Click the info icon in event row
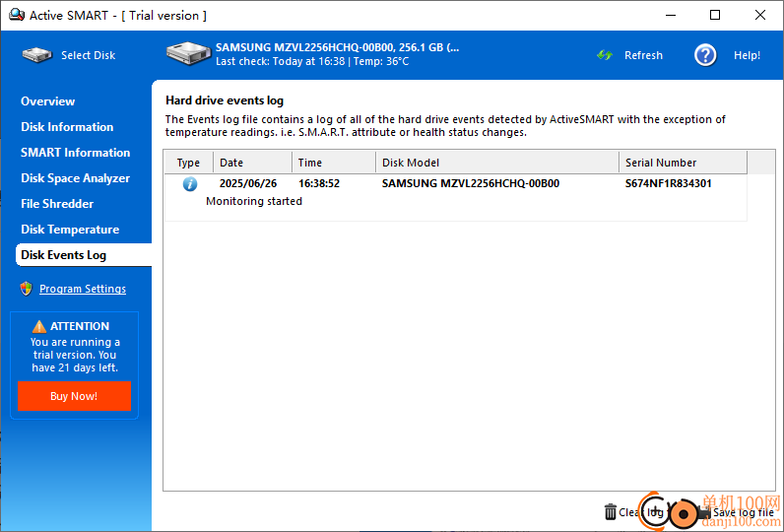 coord(189,184)
